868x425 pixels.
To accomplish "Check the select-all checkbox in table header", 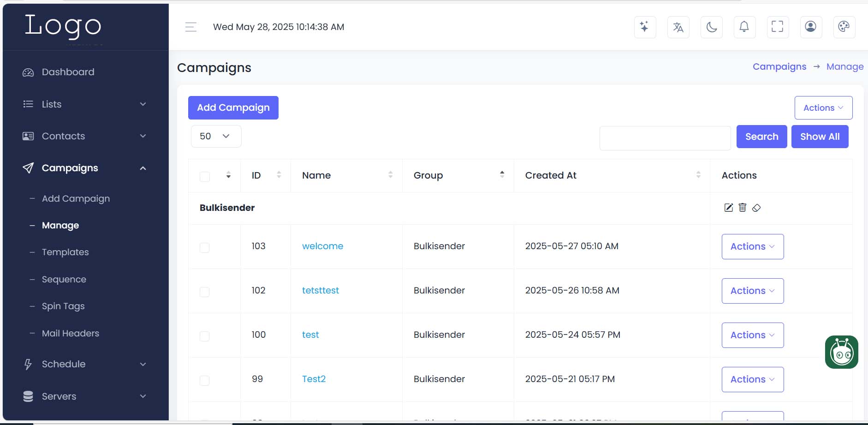I will pyautogui.click(x=205, y=176).
